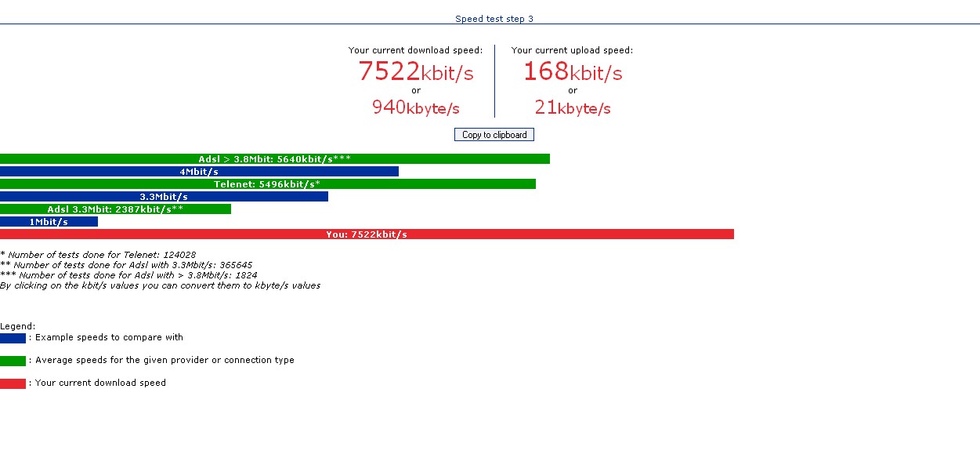Select the Adsl 3.3Mbit 2387kbit/s bar
This screenshot has width=980, height=454.
115,209
